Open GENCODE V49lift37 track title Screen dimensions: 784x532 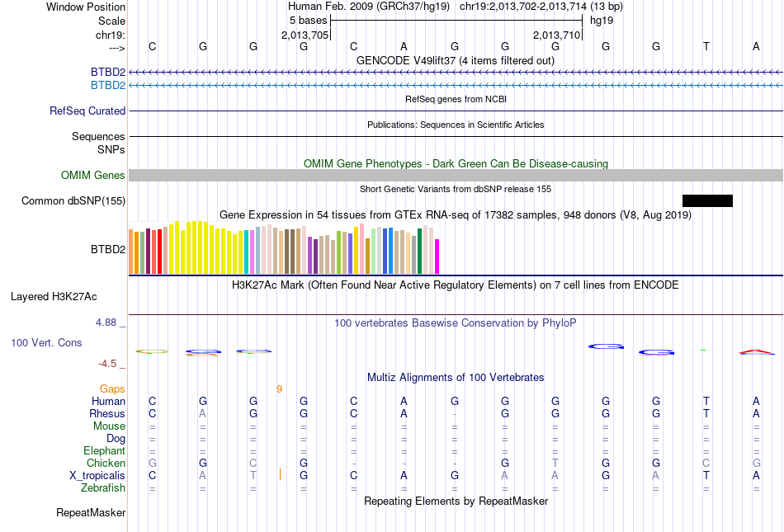click(456, 60)
